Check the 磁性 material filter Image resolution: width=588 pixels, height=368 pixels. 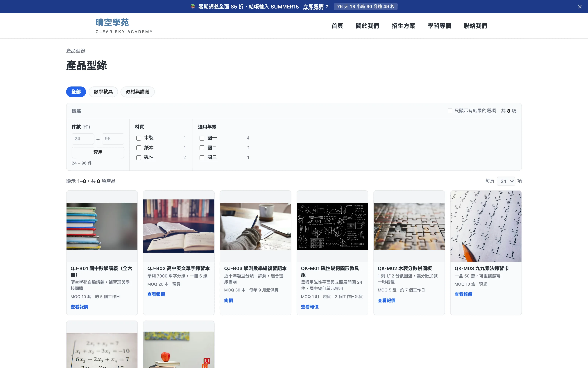(139, 158)
